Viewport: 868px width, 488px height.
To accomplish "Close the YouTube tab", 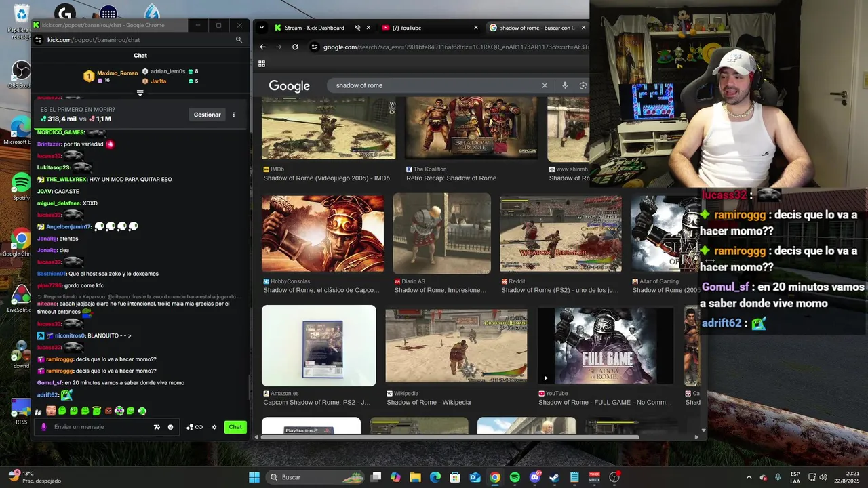I will 475,28.
